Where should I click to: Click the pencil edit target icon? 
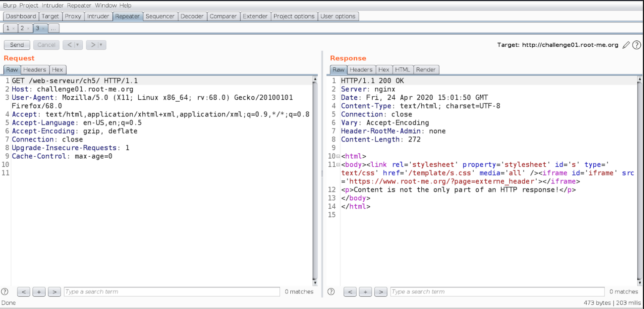(626, 45)
